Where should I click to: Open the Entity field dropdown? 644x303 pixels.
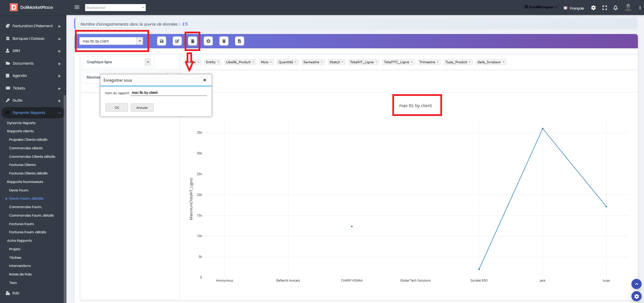tap(213, 62)
